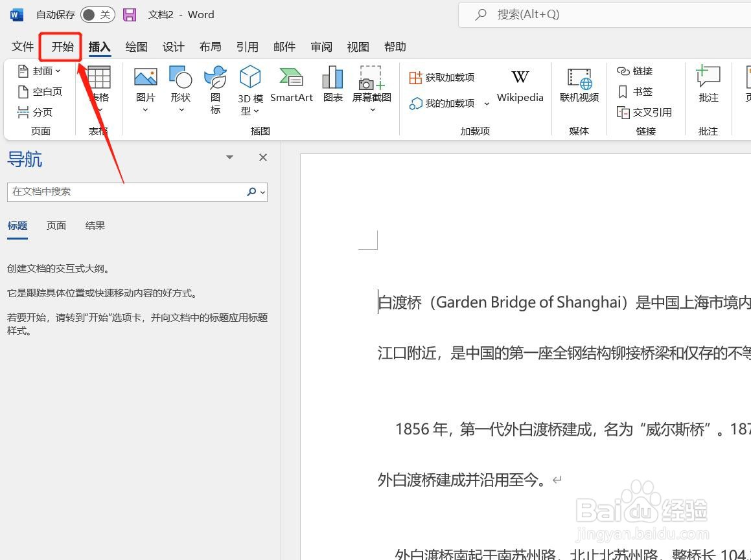
Task: Click the text '它是跟踪具体位置或快速移动内容的好方式。'
Action: (x=104, y=293)
